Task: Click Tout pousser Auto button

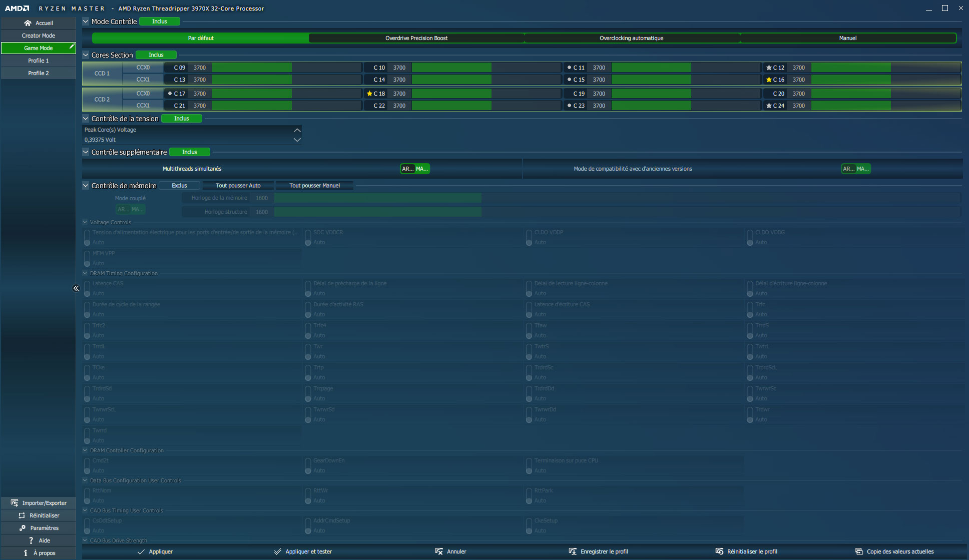Action: (238, 186)
